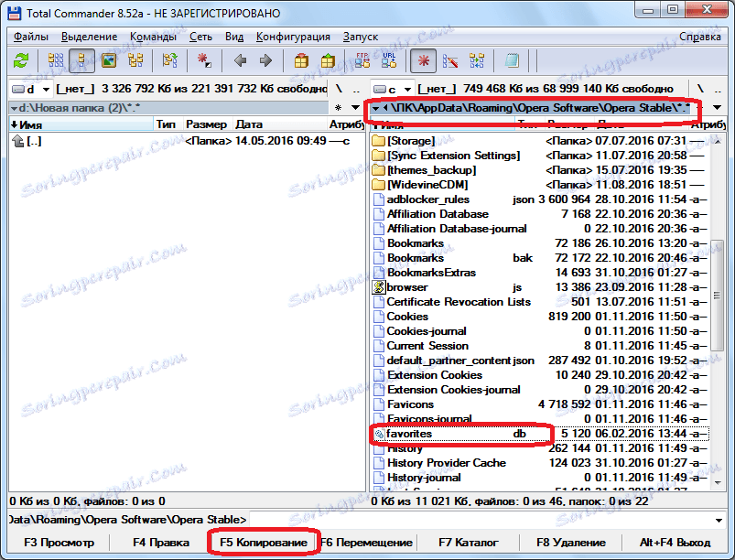
Task: Go back with the left arrow icon
Action: point(240,60)
